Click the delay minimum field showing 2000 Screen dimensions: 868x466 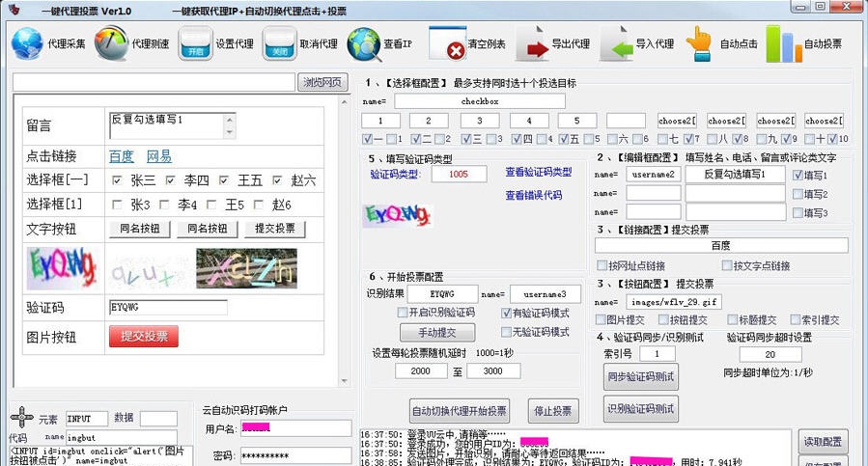pos(421,370)
